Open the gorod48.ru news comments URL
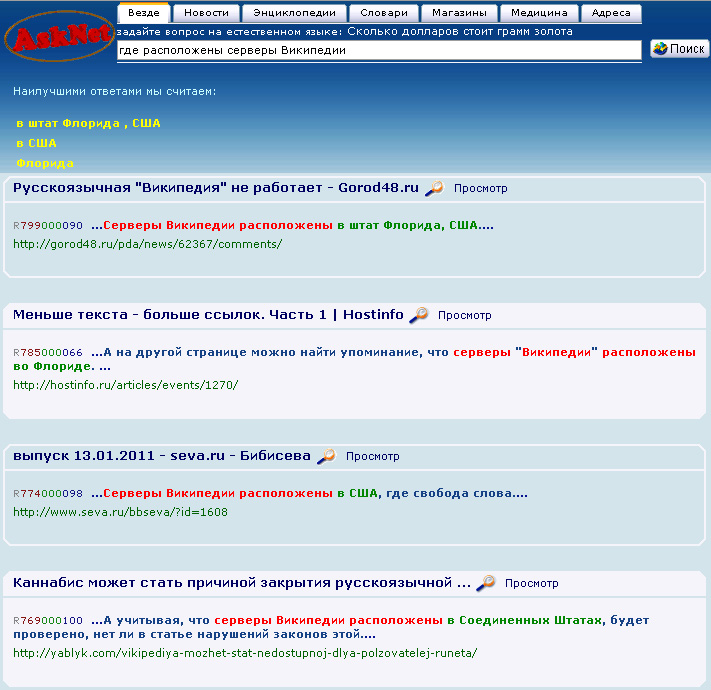Screen dimensions: 711x690 pos(147,243)
